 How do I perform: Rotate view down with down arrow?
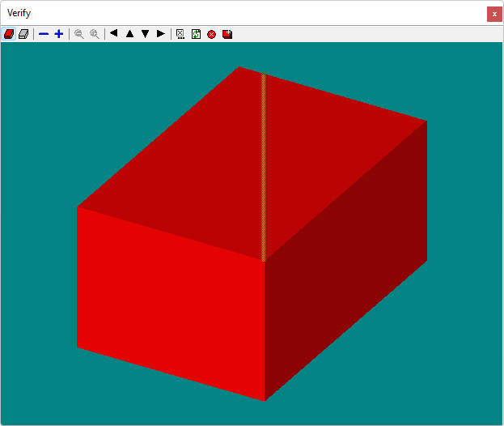146,33
